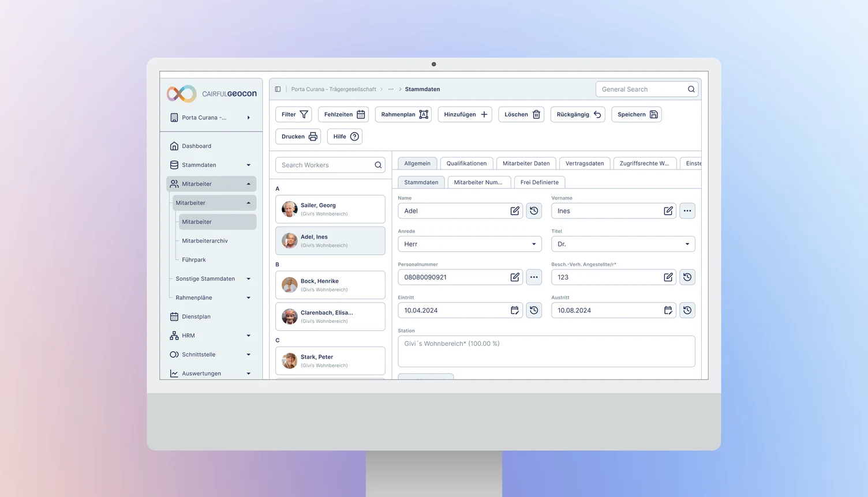
Task: Select worker Bock, Henrike
Action: [x=330, y=285]
